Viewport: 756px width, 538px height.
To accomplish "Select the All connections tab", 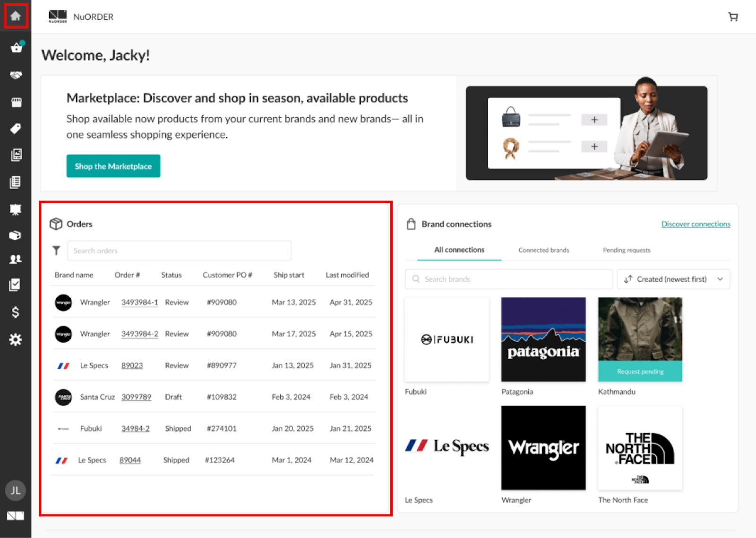I will click(x=459, y=250).
